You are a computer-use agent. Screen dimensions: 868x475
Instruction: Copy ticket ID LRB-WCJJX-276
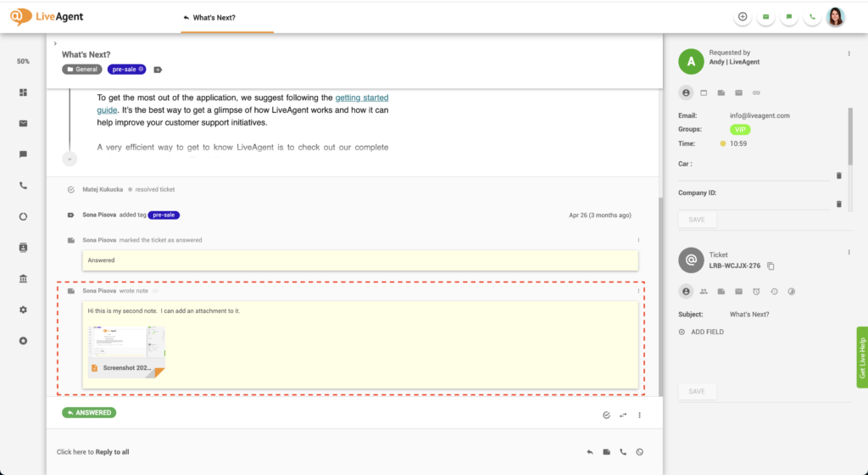coord(771,266)
